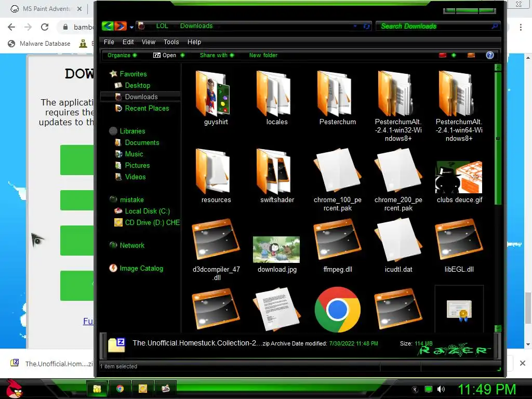This screenshot has height=399, width=532.
Task: Select the text document file icon
Action: pyautogui.click(x=276, y=310)
